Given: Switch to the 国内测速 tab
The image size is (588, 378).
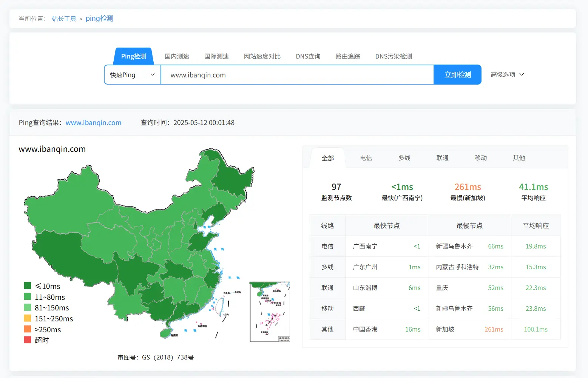Looking at the screenshot, I should pos(177,56).
